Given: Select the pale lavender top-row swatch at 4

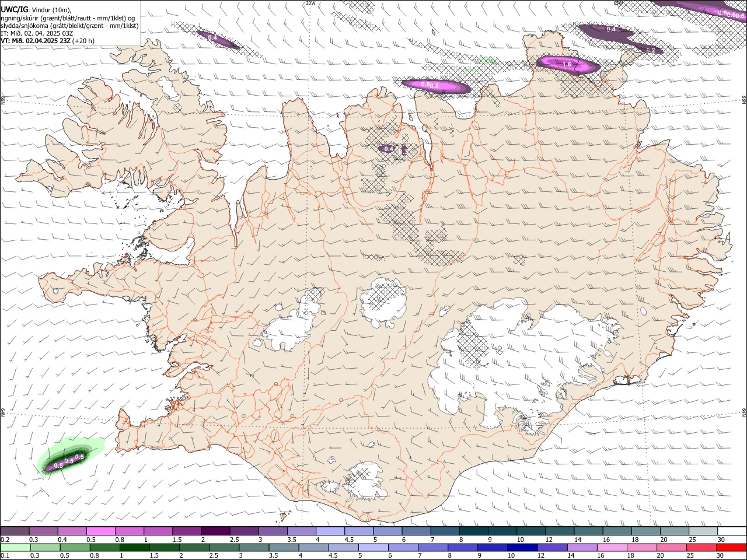Looking at the screenshot, I should (x=330, y=531).
